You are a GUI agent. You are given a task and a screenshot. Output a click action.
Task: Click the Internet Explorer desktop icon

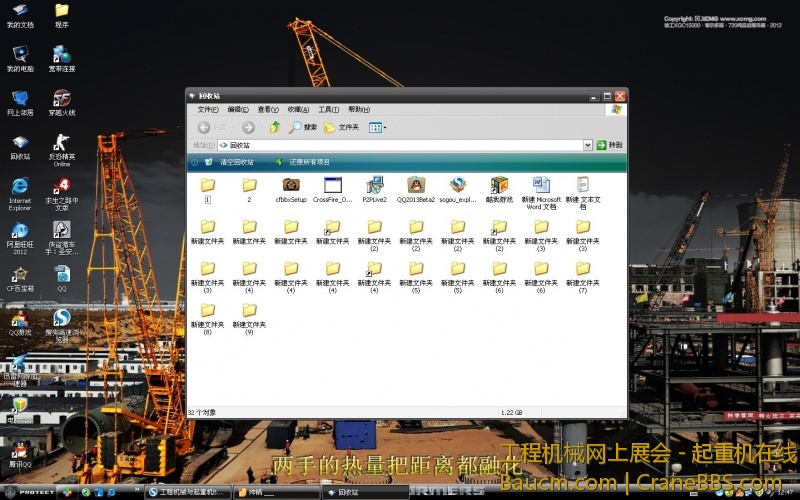tap(20, 187)
